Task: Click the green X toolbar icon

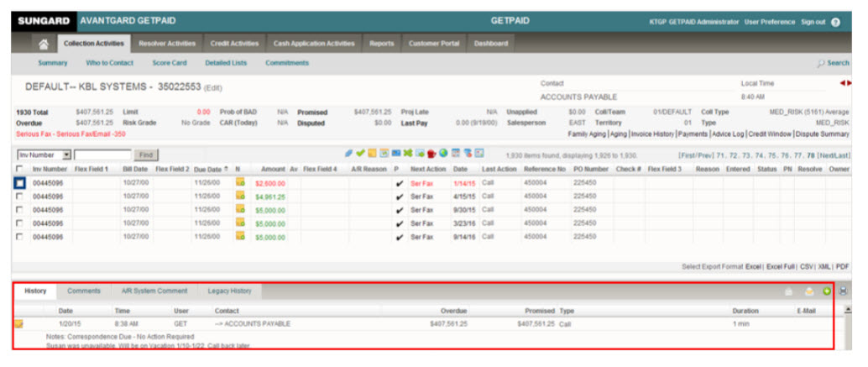Action: 407,154
